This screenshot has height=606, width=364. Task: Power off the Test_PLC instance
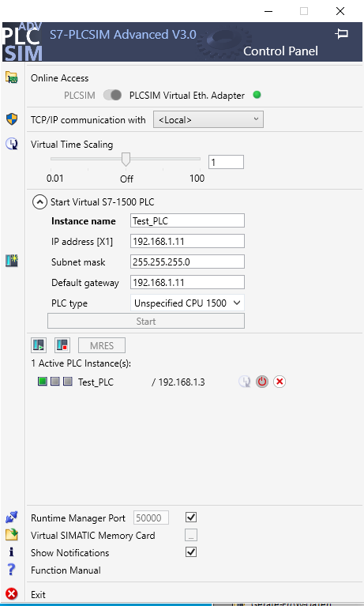coord(262,382)
